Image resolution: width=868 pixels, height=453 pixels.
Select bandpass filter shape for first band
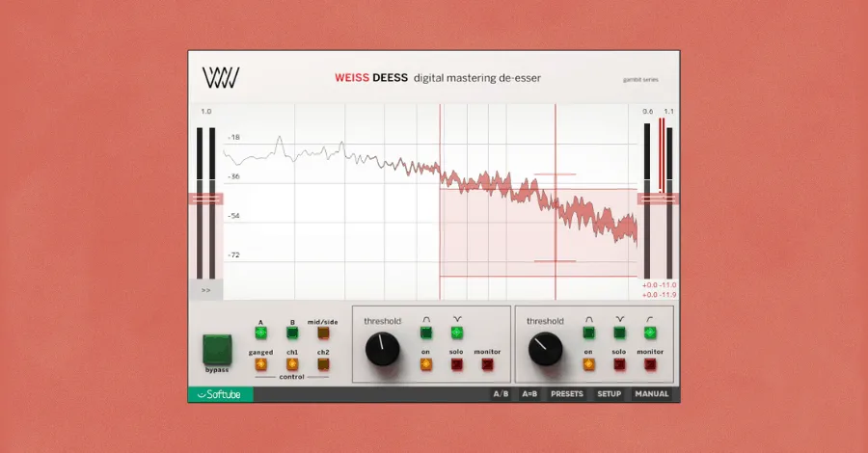pos(425,333)
